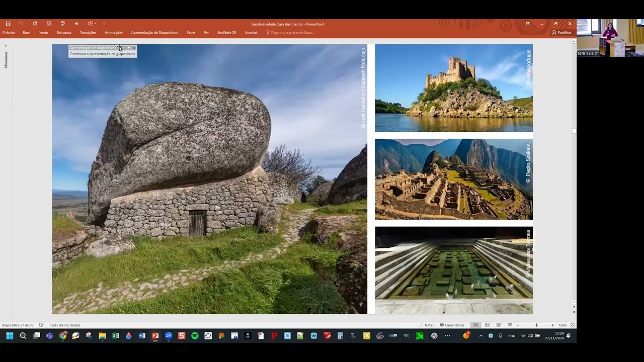The width and height of the screenshot is (644, 362).
Task: Expand the Miniaturas thumbnail pane
Action: pyautogui.click(x=6, y=46)
